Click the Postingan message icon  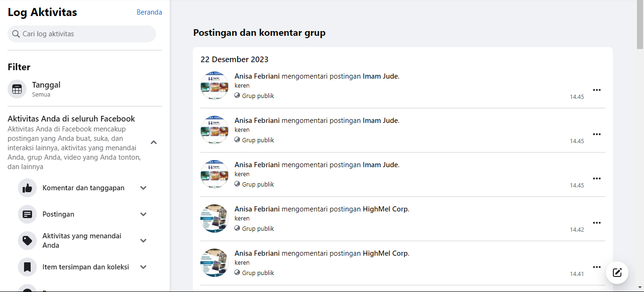click(x=27, y=214)
